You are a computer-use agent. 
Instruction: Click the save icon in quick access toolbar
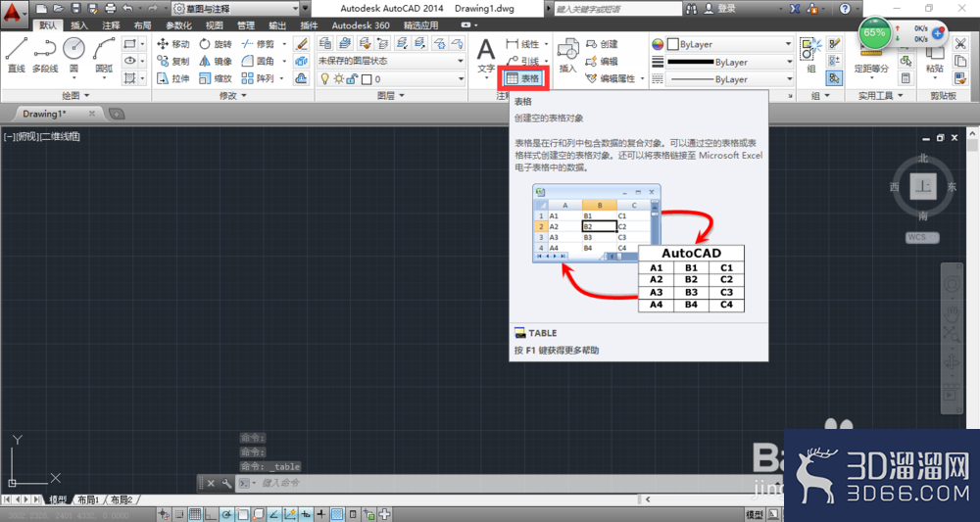tap(75, 9)
